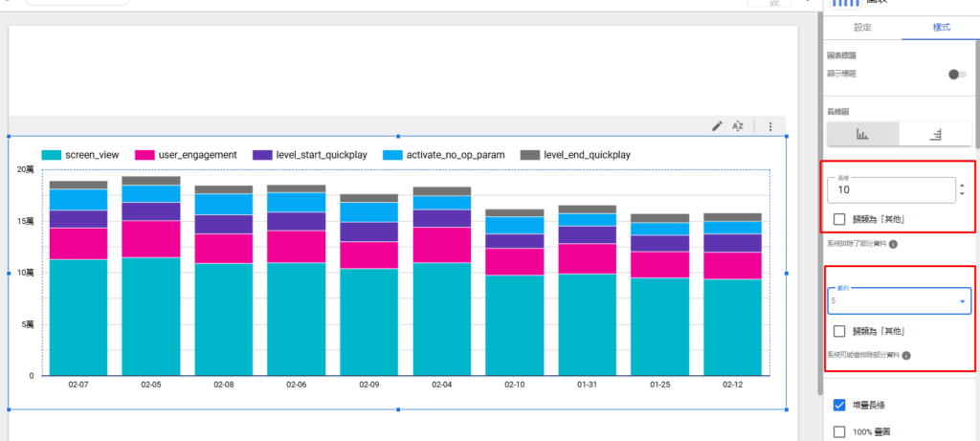Click the down arrow on 長條 stepper

962,195
